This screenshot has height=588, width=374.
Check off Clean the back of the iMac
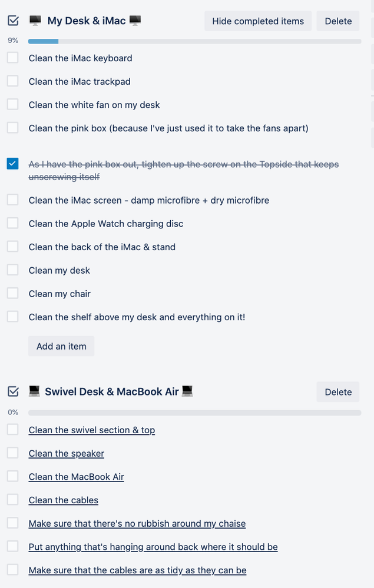(12, 246)
